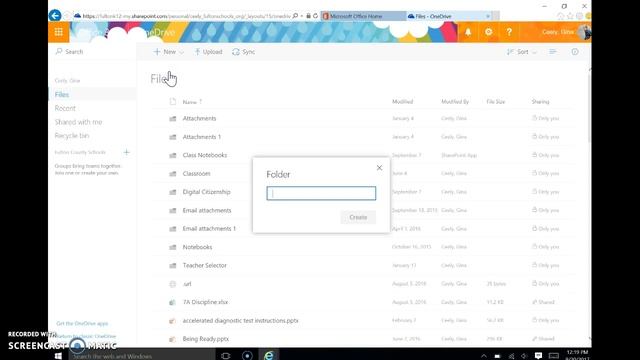Click the browser address bar

(x=186, y=16)
